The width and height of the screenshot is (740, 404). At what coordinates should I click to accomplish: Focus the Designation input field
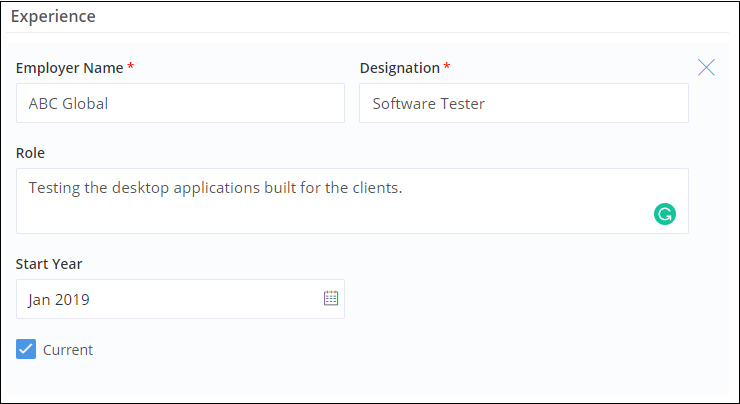pyautogui.click(x=523, y=103)
